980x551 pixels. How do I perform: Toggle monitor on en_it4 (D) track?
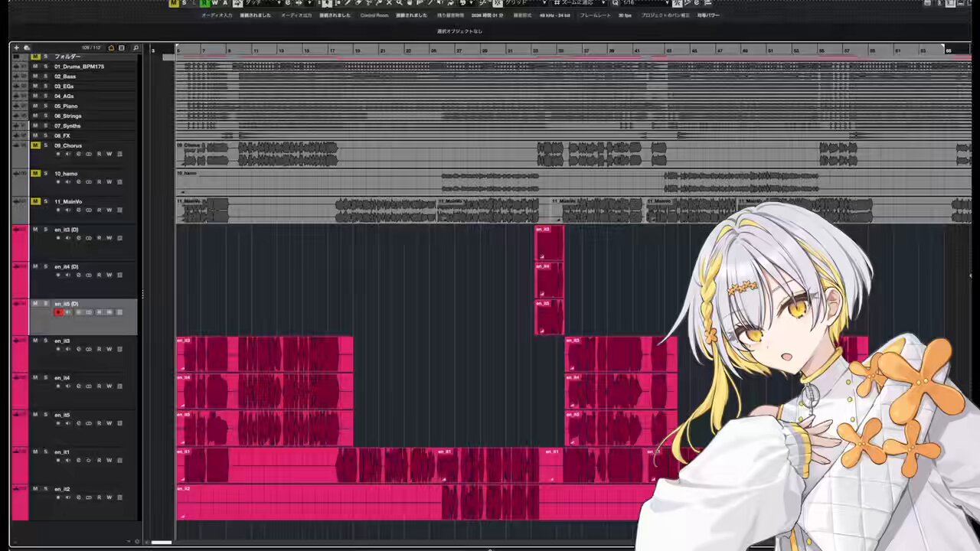[67, 275]
